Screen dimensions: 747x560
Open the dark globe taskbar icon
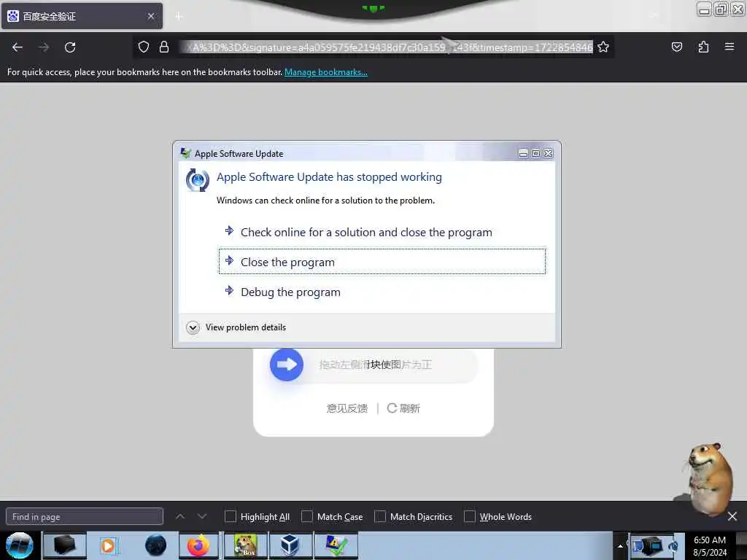pos(156,545)
